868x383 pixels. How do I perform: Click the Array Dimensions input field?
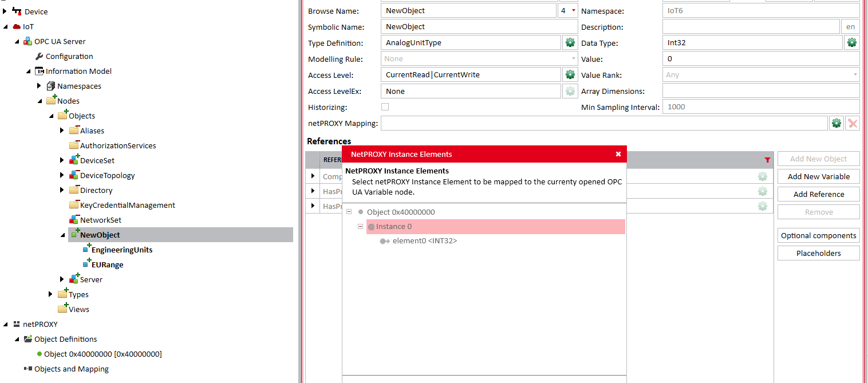tap(761, 90)
